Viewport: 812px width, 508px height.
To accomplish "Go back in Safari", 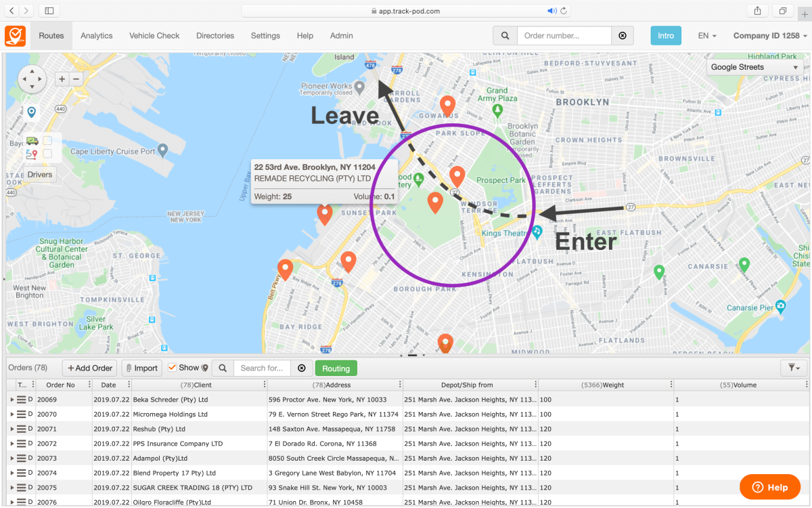I will click(12, 11).
